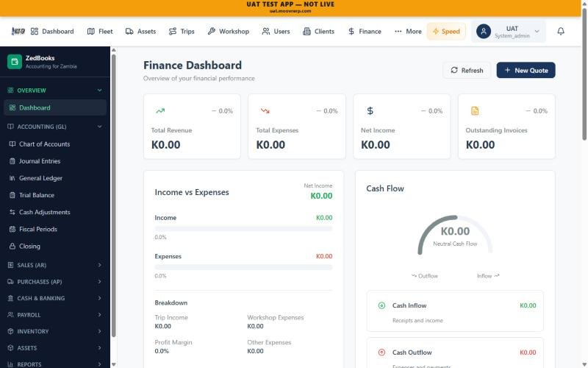Click the Cash Outflow red arrow icon

(381, 353)
